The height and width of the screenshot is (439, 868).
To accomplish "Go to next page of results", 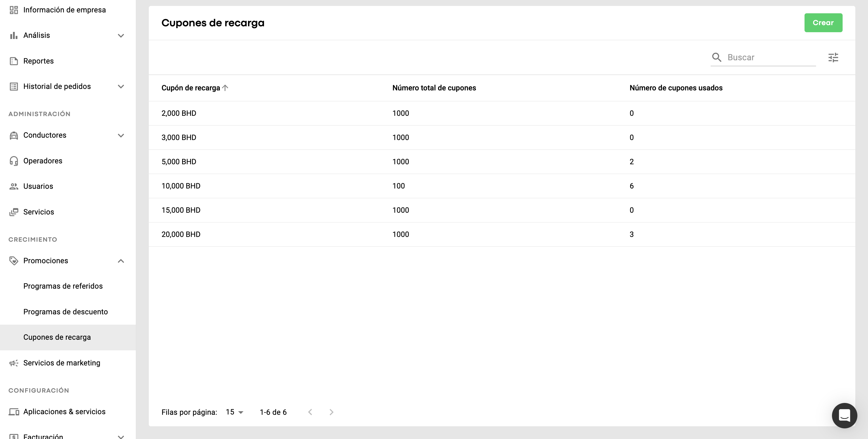I will (x=331, y=412).
